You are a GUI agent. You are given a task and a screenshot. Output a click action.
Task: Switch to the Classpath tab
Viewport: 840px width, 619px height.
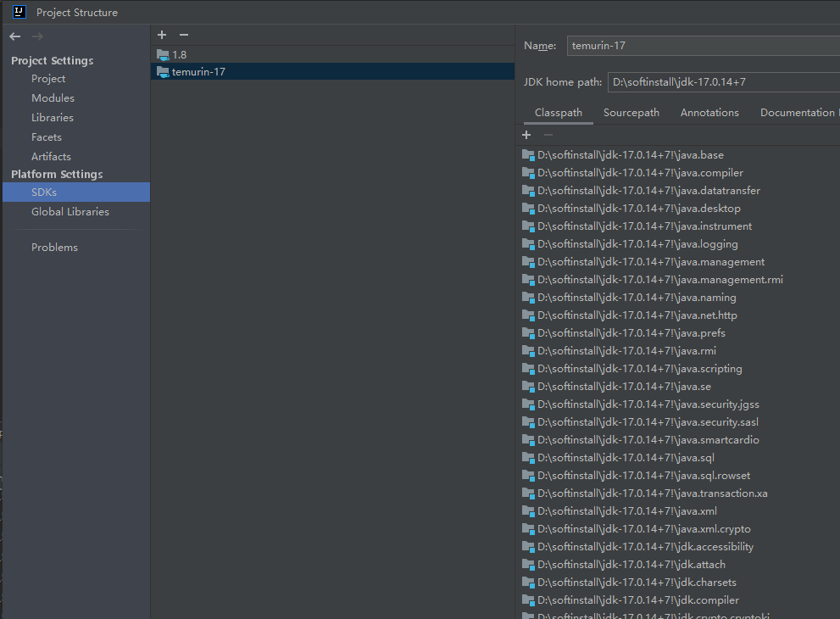click(559, 113)
